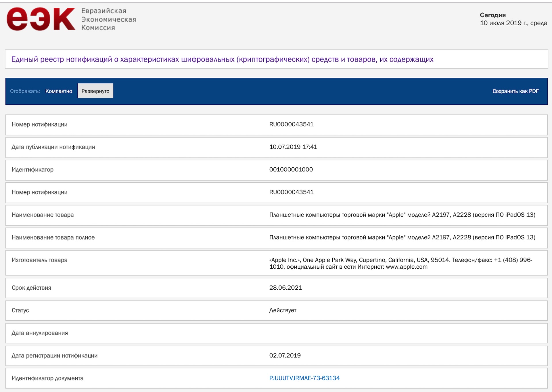Screen dimensions: 552x392
Task: Click the status value Действует
Action: coord(283,310)
